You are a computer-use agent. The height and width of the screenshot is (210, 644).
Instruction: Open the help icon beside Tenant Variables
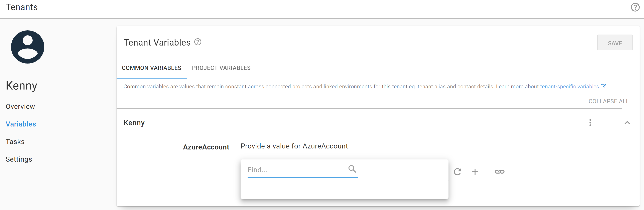(x=198, y=42)
